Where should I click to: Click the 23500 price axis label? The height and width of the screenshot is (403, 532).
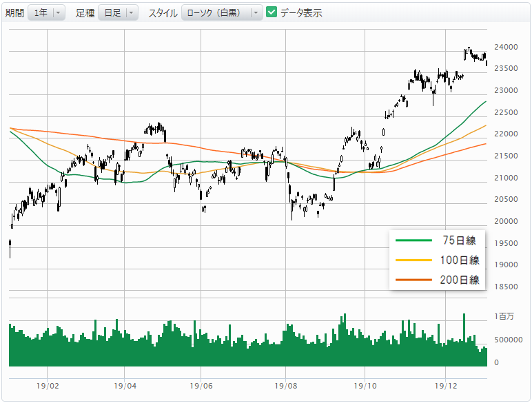point(506,68)
